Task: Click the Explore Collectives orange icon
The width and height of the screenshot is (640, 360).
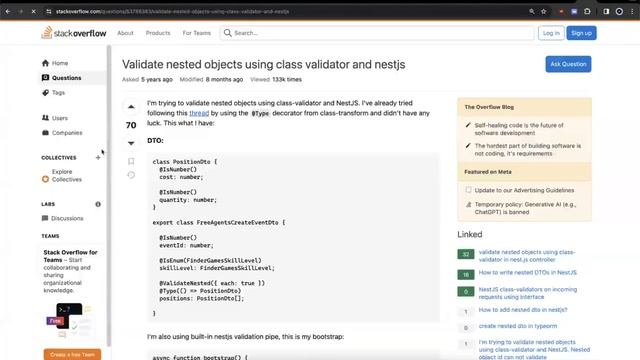Action: [x=45, y=179]
